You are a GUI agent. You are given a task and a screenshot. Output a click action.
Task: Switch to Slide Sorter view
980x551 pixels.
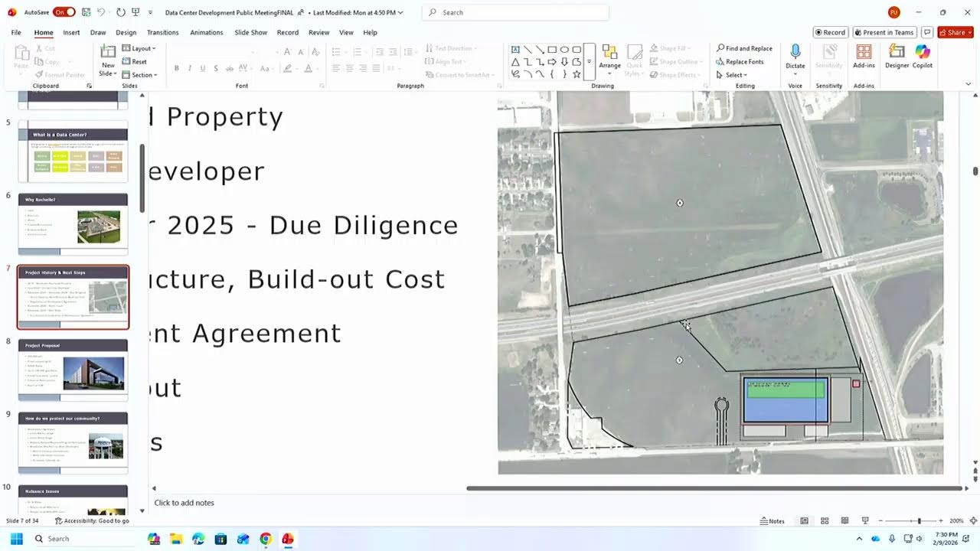click(x=825, y=520)
